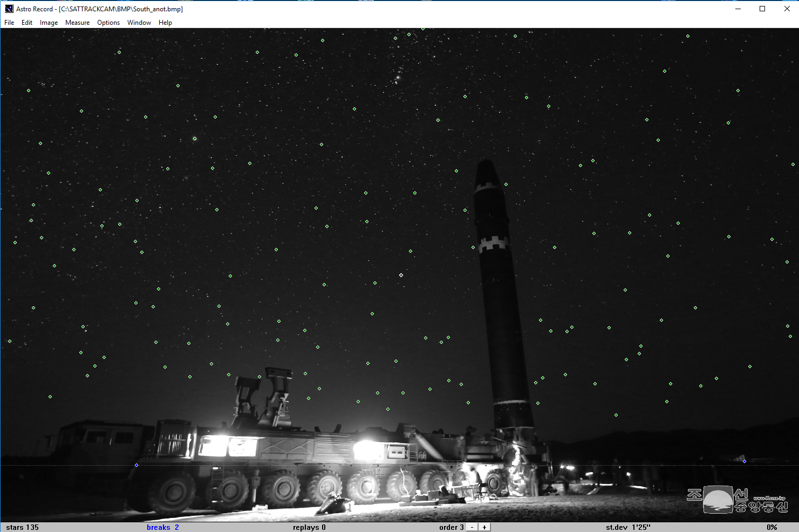Open the File menu

click(x=9, y=23)
